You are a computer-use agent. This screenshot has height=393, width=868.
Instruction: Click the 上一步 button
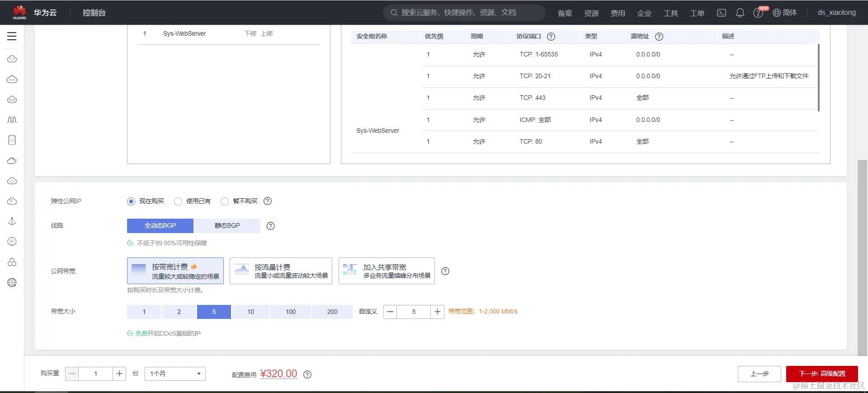click(759, 374)
